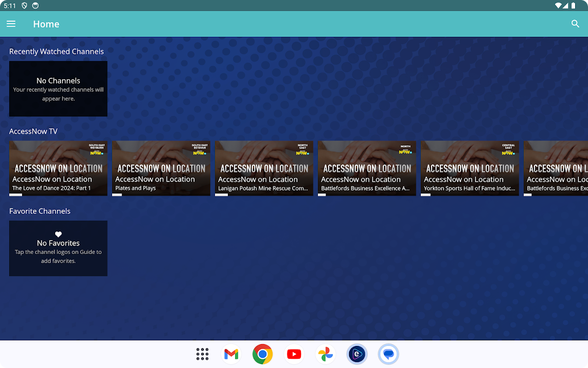This screenshot has height=368, width=588.
Task: Open the hamburger navigation menu
Action: click(11, 24)
